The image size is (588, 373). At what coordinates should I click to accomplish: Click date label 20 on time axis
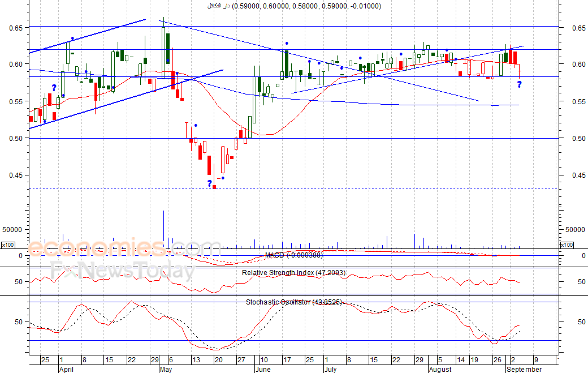tap(219, 360)
